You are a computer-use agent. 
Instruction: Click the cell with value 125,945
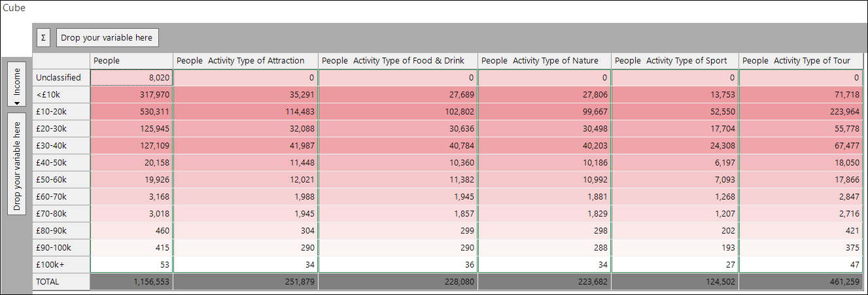tap(131, 128)
